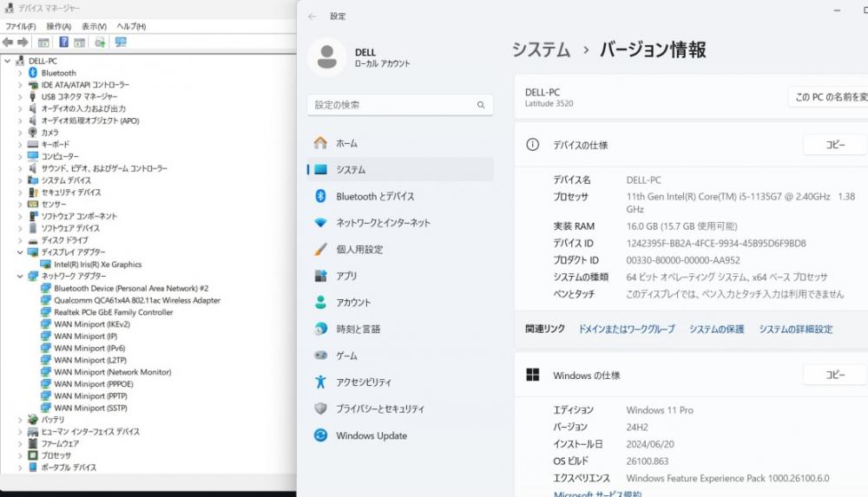Collapse the ネットワーク アダプター node

pos(20,276)
